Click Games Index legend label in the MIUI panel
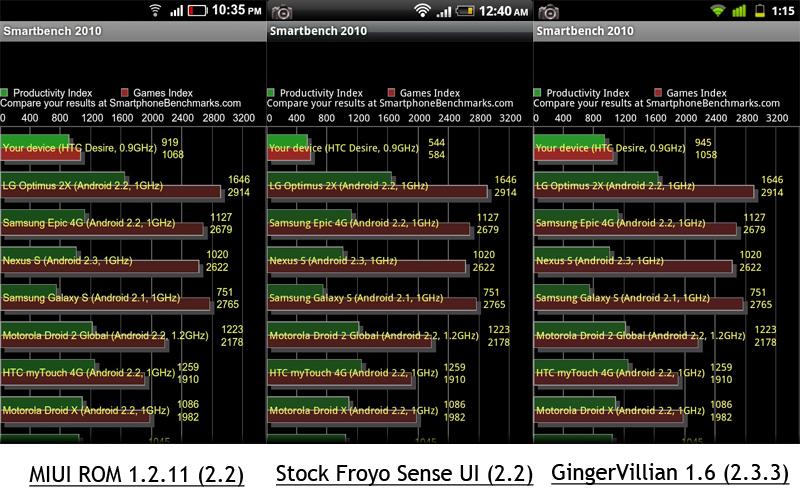The height and width of the screenshot is (500, 800). point(163,93)
